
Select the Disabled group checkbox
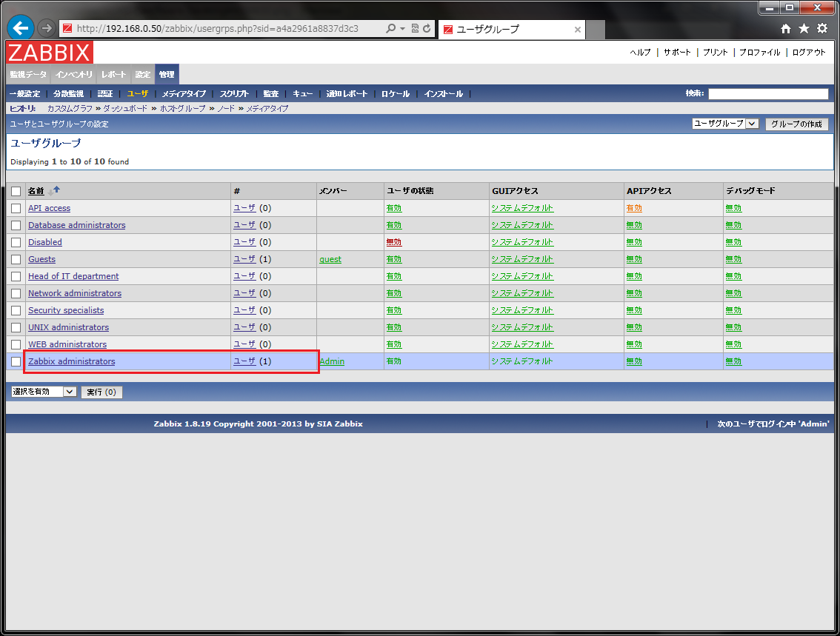(x=16, y=243)
